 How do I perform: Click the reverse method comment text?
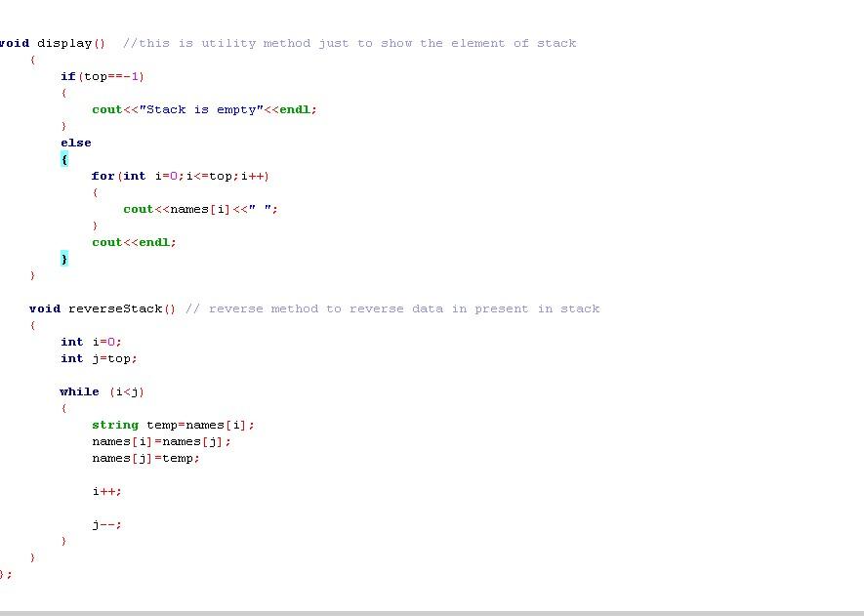[391, 308]
